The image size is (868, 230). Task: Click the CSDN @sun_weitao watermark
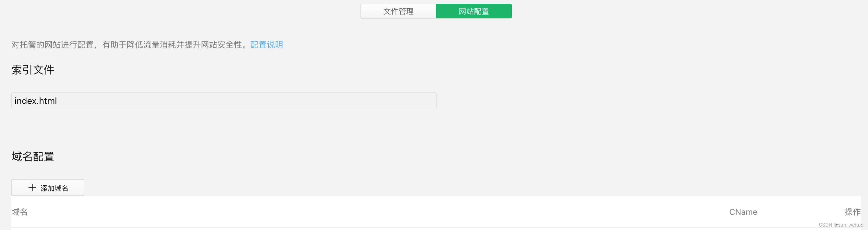point(841,225)
